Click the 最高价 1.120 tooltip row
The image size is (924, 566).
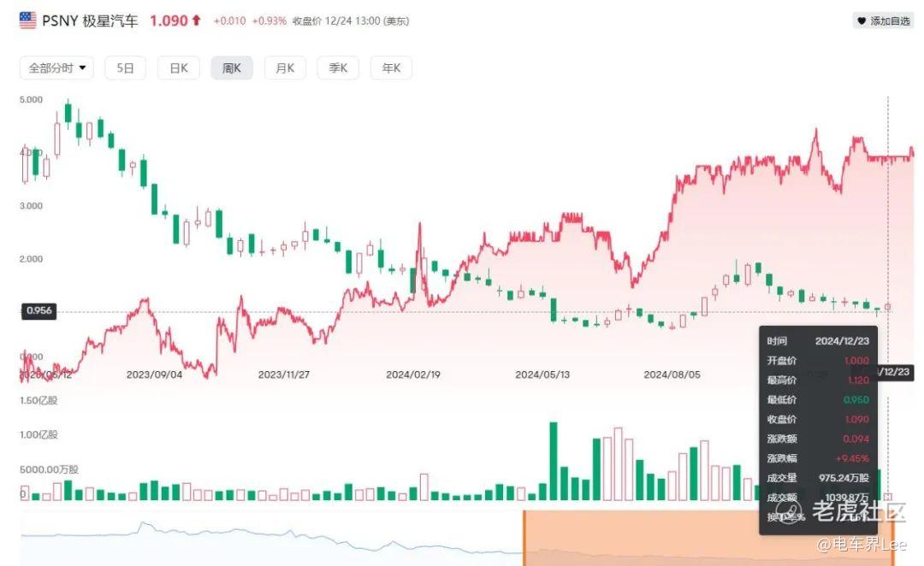818,380
